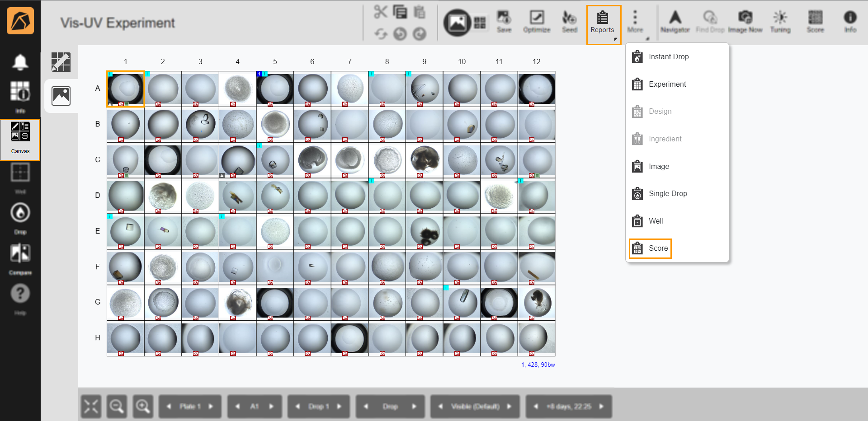Screen dimensions: 868x421
Task: Click the zoom out magnifier button
Action: 117,407
